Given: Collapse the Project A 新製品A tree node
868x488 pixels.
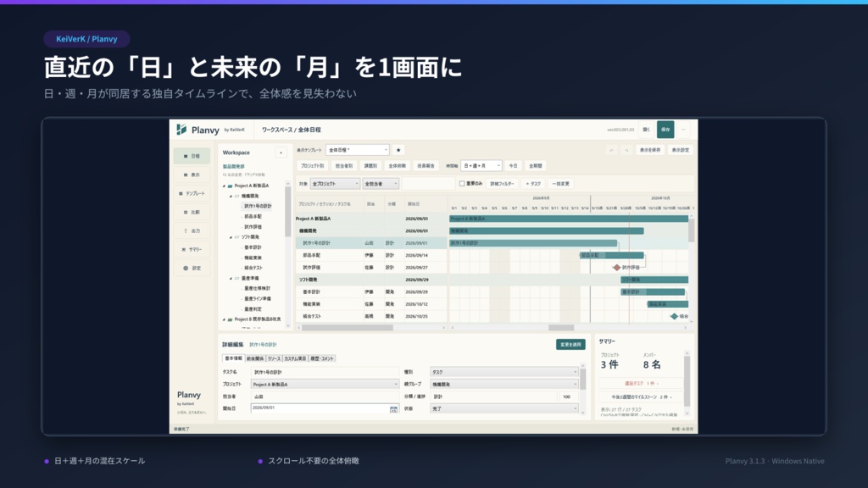Looking at the screenshot, I should tap(224, 186).
